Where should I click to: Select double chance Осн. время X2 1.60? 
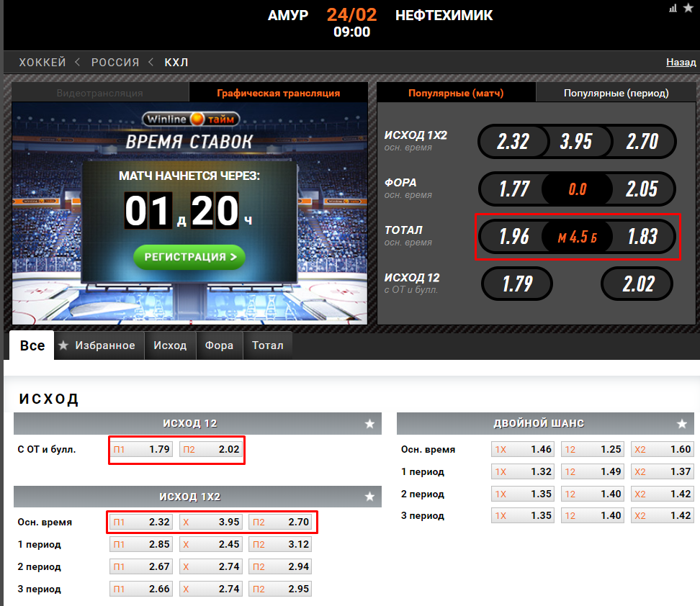pos(662,449)
